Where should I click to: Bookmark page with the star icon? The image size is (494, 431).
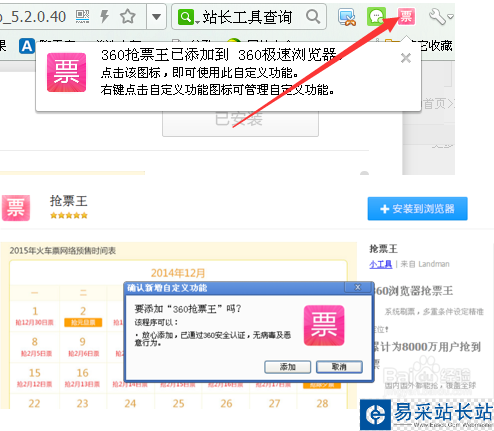pos(128,16)
